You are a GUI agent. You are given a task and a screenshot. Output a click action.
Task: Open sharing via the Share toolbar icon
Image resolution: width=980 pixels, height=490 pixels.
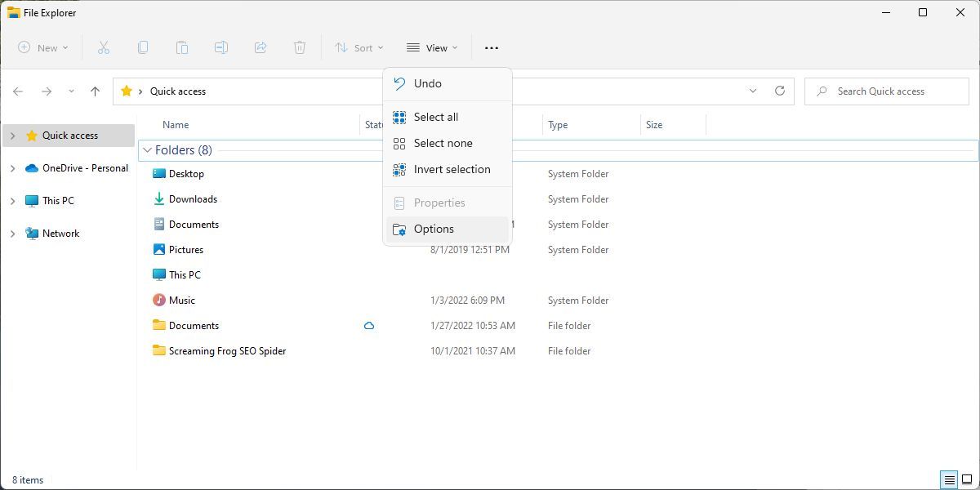(261, 47)
